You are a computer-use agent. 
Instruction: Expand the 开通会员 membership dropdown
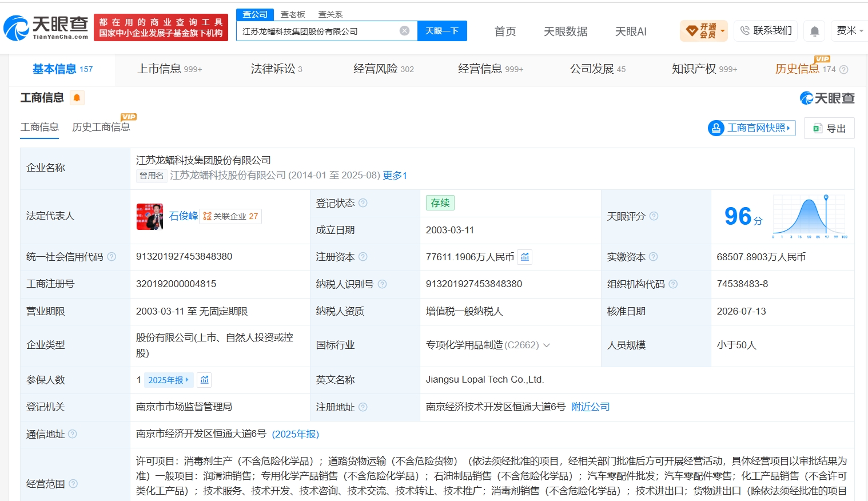[x=704, y=31]
